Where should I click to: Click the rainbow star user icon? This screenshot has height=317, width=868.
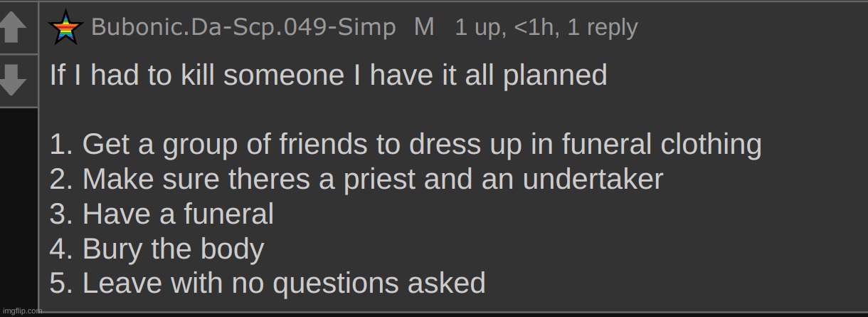click(x=65, y=28)
